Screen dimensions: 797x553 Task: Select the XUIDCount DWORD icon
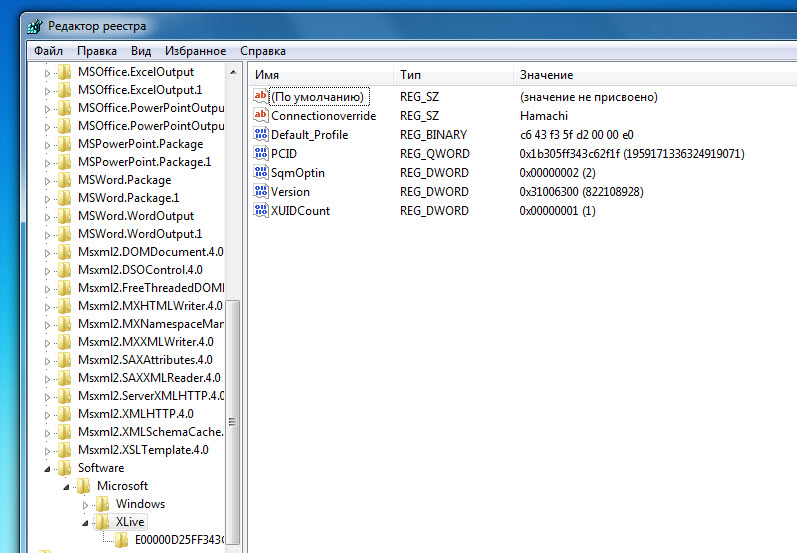pyautogui.click(x=261, y=210)
